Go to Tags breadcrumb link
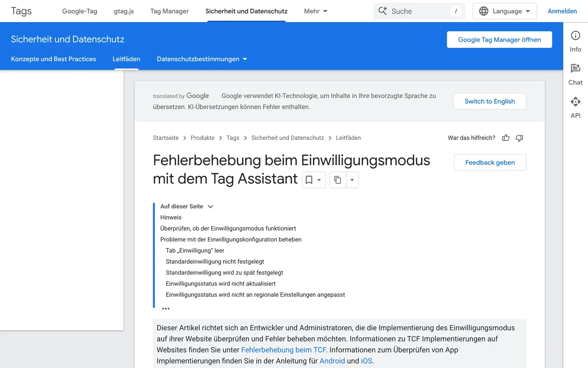588x368 pixels. 233,138
